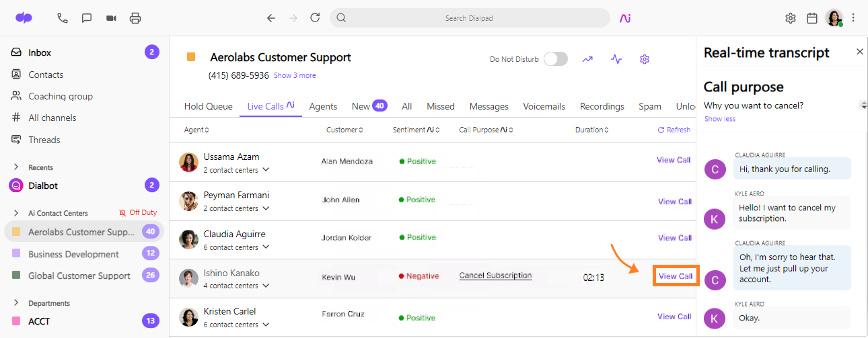Expand the Recents section
Screen dimensions: 868x338
(x=16, y=167)
